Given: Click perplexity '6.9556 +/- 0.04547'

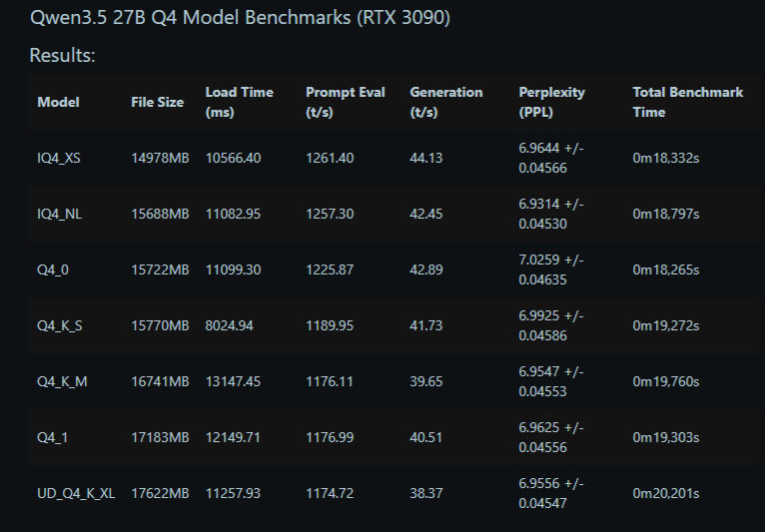Looking at the screenshot, I should (551, 493).
